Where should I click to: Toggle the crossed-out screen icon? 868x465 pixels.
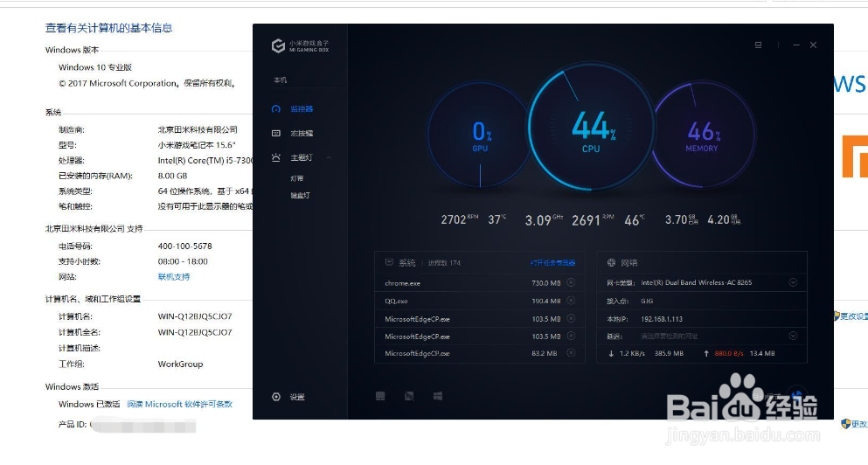(409, 396)
